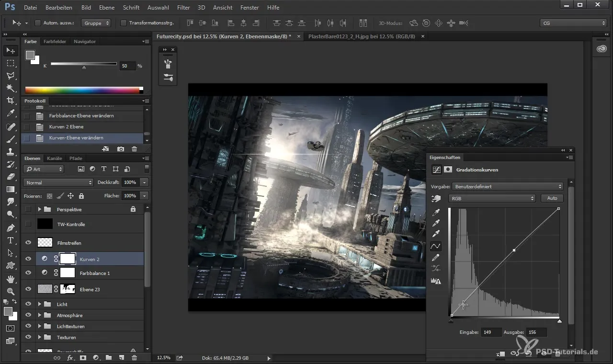The width and height of the screenshot is (613, 364).
Task: Click the Ausgabe value field
Action: (536, 332)
